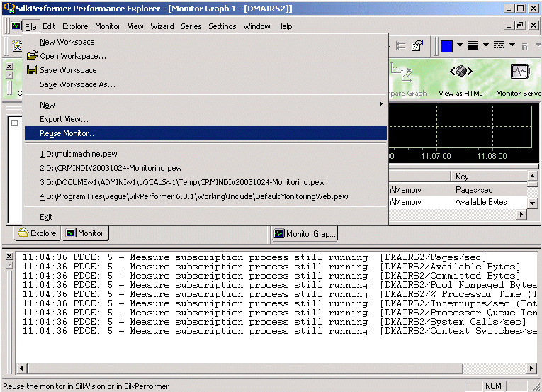Viewport: 542px width, 392px height.
Task: Click the 11:07:00 time axis label
Action: (x=436, y=156)
